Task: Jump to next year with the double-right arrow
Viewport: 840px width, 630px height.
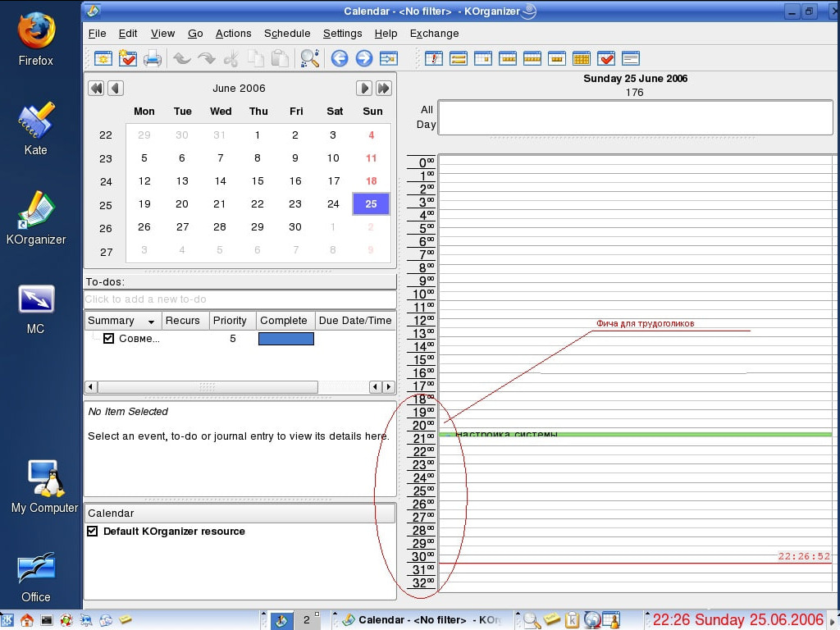Action: click(x=383, y=89)
